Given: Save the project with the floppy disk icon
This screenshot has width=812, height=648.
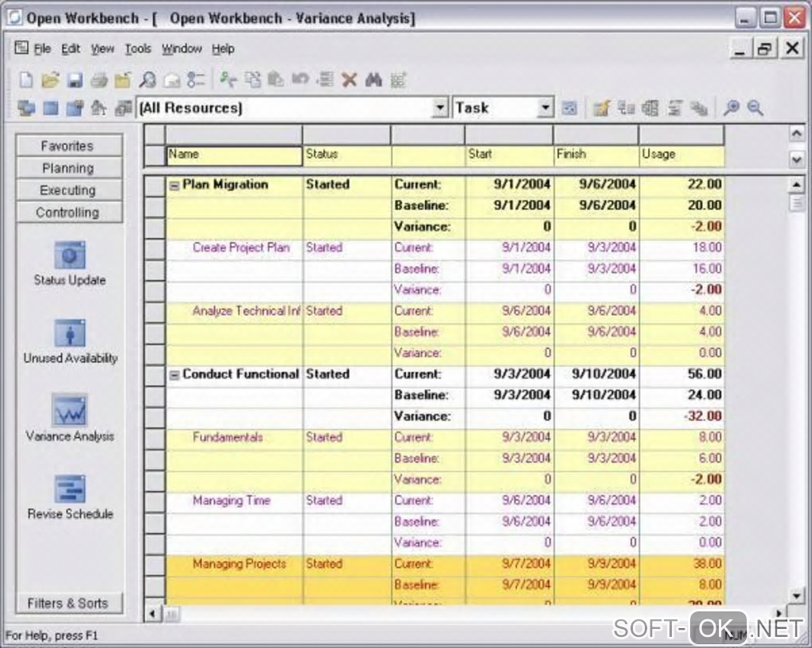Looking at the screenshot, I should pyautogui.click(x=75, y=80).
